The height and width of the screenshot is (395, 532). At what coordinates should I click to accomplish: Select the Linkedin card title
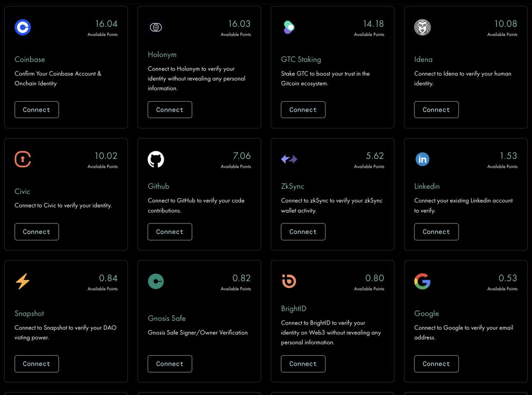(x=427, y=186)
